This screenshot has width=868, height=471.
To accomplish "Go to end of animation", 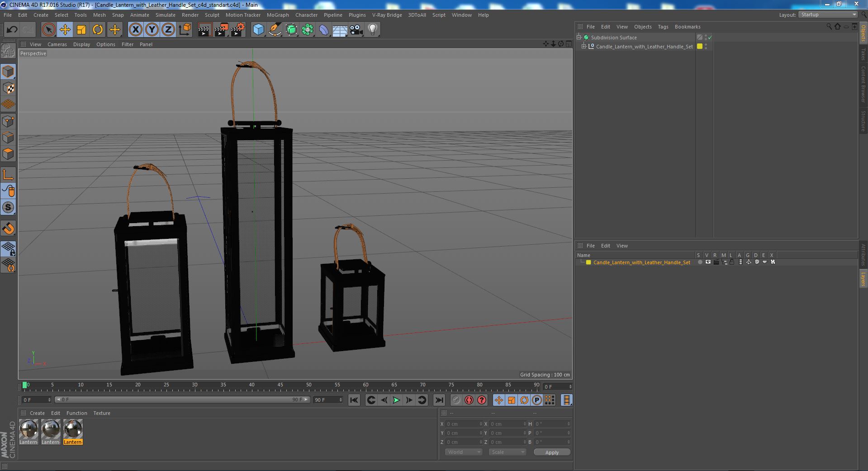I will 439,400.
